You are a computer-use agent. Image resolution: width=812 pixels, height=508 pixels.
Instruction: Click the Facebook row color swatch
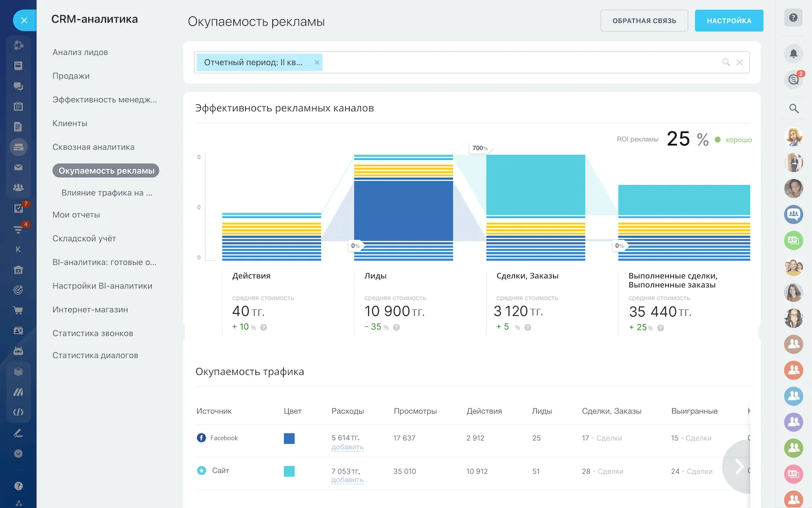pyautogui.click(x=289, y=439)
